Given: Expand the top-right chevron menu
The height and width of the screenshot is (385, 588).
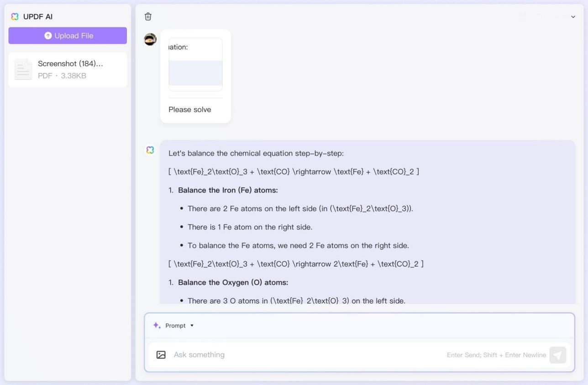Looking at the screenshot, I should [573, 17].
